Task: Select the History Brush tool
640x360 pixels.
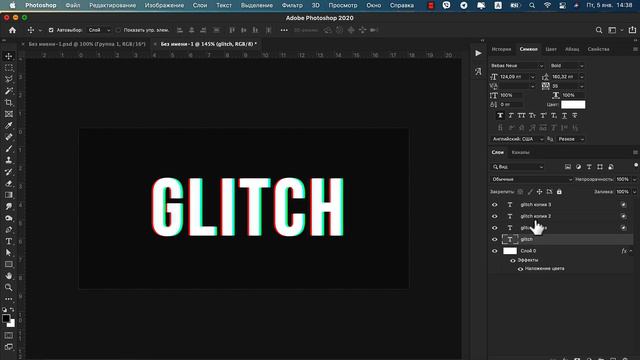Action: [x=9, y=172]
